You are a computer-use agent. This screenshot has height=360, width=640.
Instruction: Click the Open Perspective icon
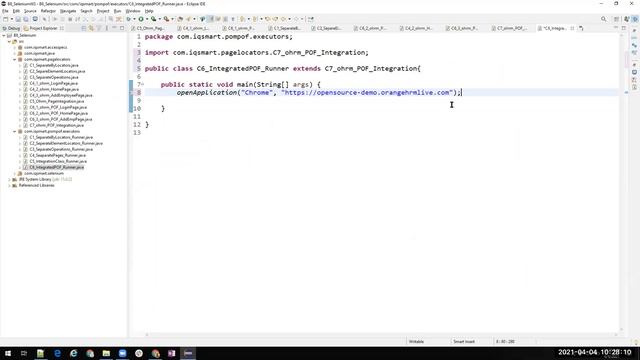tap(617, 19)
